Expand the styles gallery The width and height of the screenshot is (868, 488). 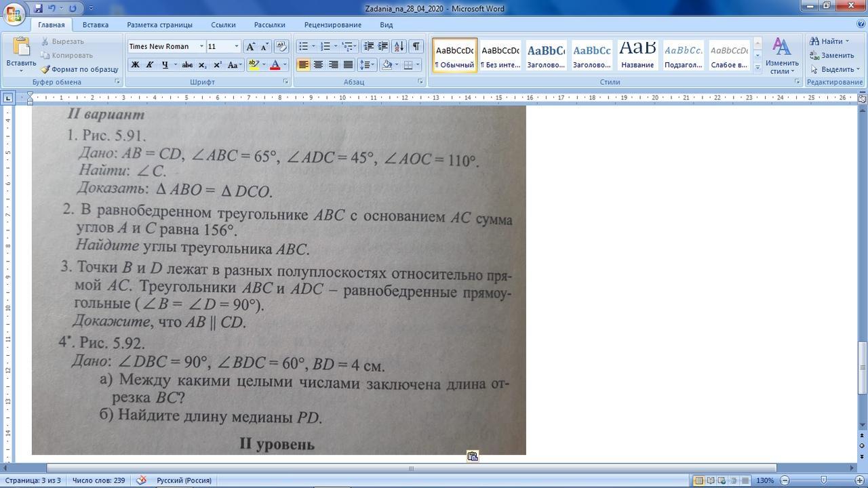[757, 67]
